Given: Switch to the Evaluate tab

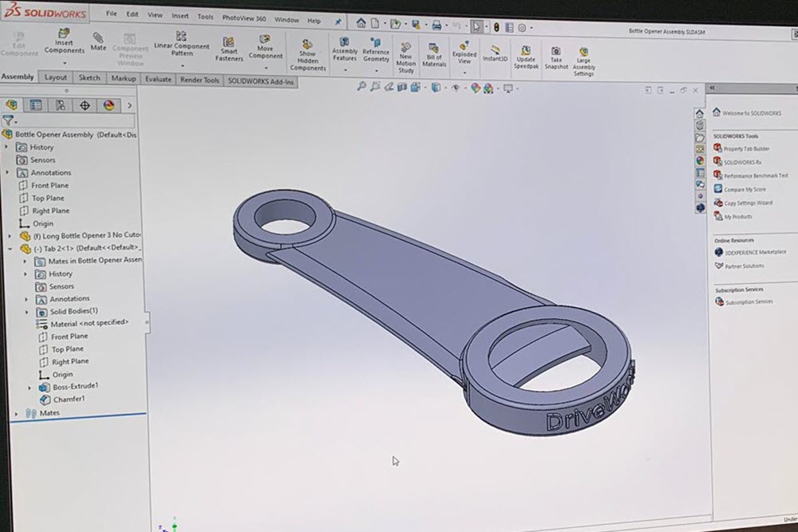Looking at the screenshot, I should coord(158,79).
